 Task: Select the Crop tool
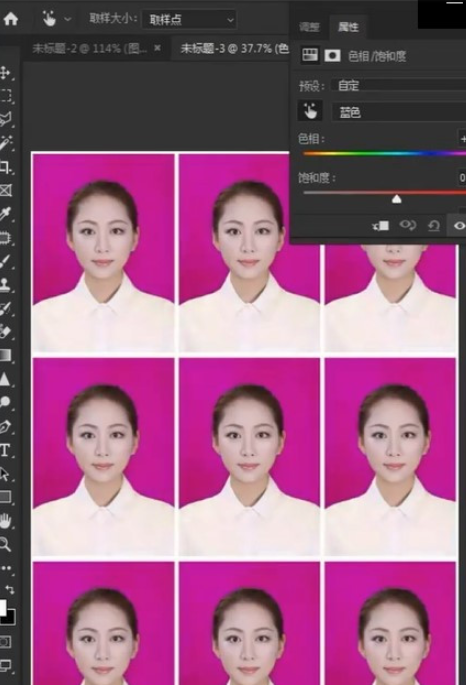pos(5,167)
